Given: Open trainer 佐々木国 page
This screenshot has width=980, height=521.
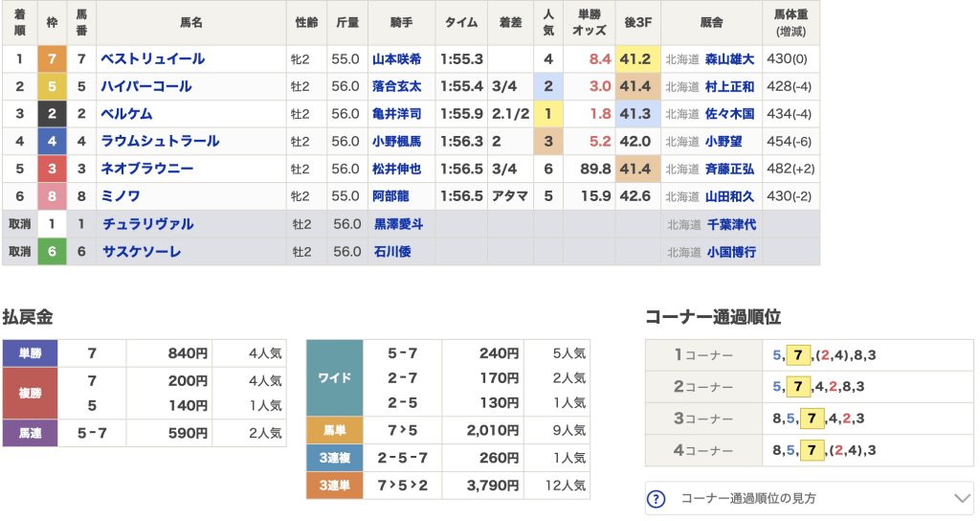Looking at the screenshot, I should (729, 114).
